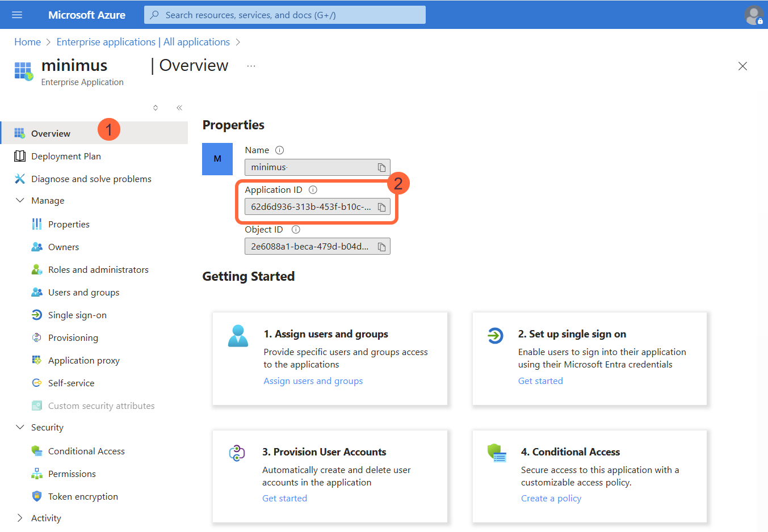Copy the application Name field
The width and height of the screenshot is (768, 532).
[382, 167]
